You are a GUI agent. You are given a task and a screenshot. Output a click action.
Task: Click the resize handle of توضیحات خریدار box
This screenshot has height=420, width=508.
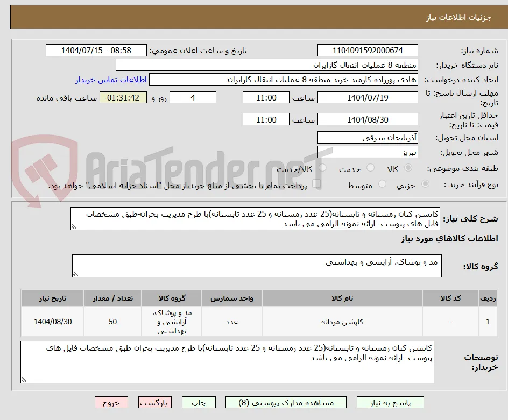[x=24, y=380]
